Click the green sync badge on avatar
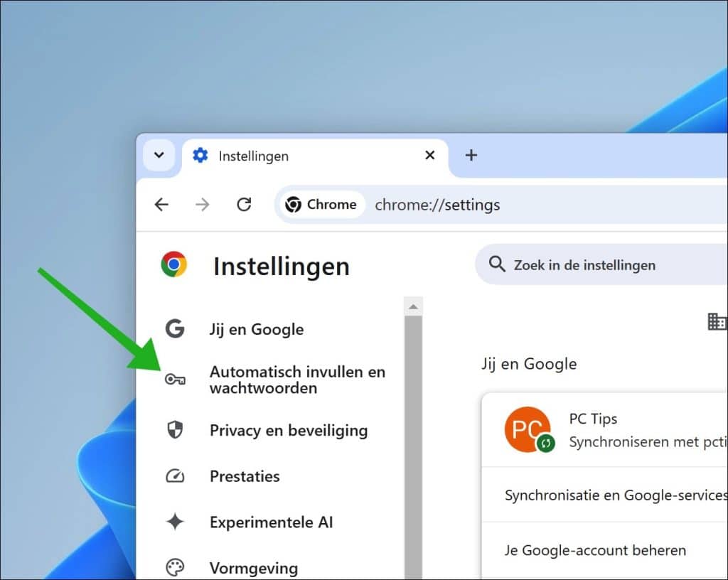The image size is (728, 580). click(x=546, y=443)
